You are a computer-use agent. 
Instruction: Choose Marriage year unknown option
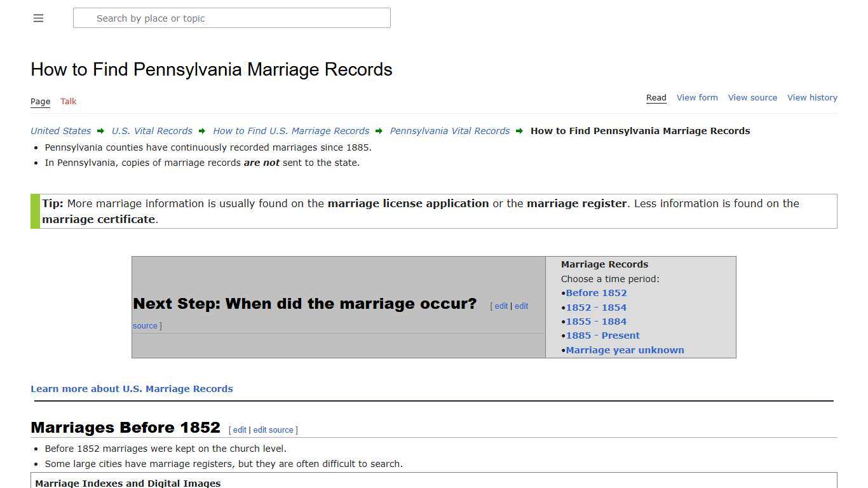(625, 349)
